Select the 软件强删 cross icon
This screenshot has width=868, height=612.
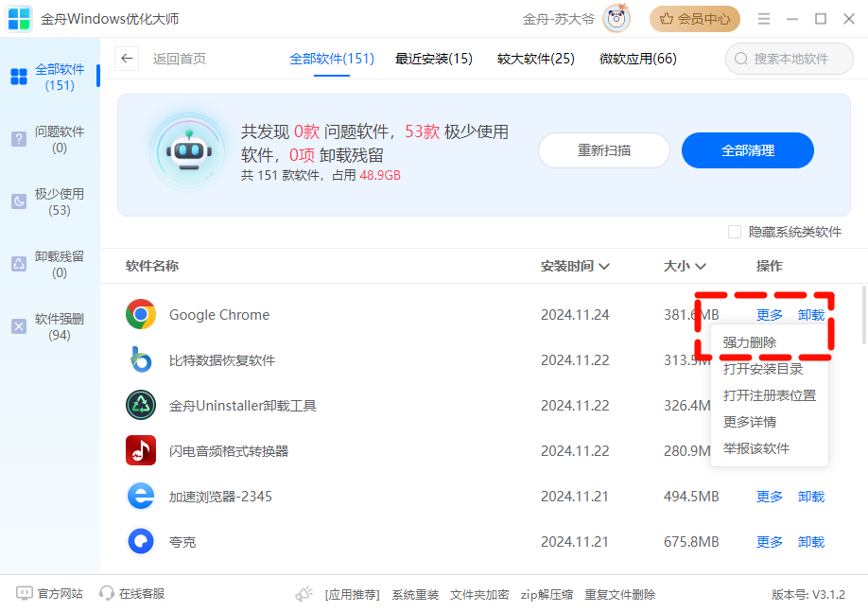point(19,326)
